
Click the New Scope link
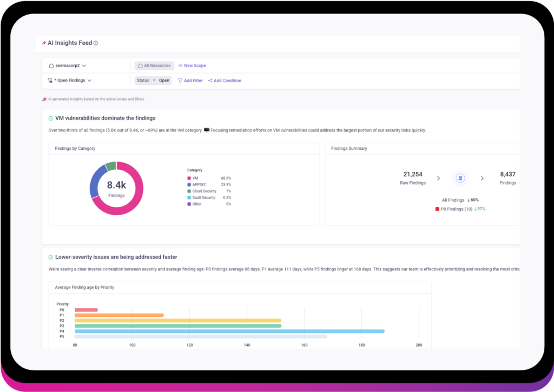coord(192,66)
